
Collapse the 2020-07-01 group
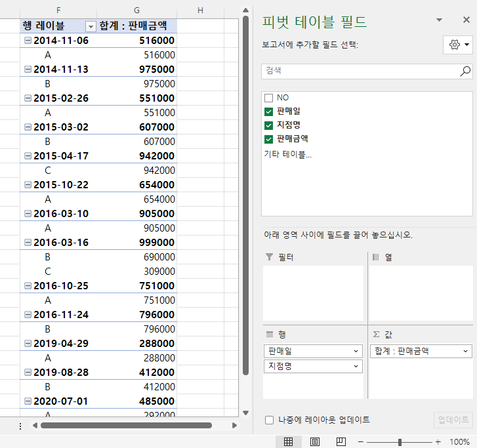point(28,401)
